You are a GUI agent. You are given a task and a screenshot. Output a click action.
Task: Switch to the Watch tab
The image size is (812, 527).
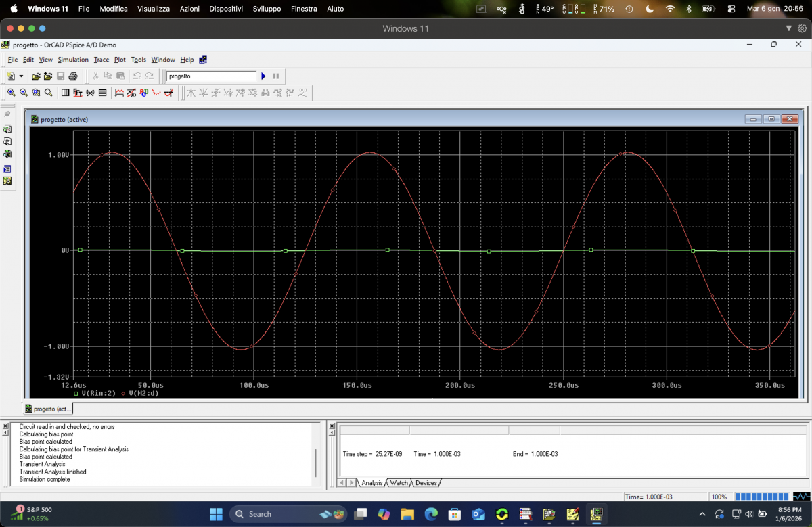(399, 483)
